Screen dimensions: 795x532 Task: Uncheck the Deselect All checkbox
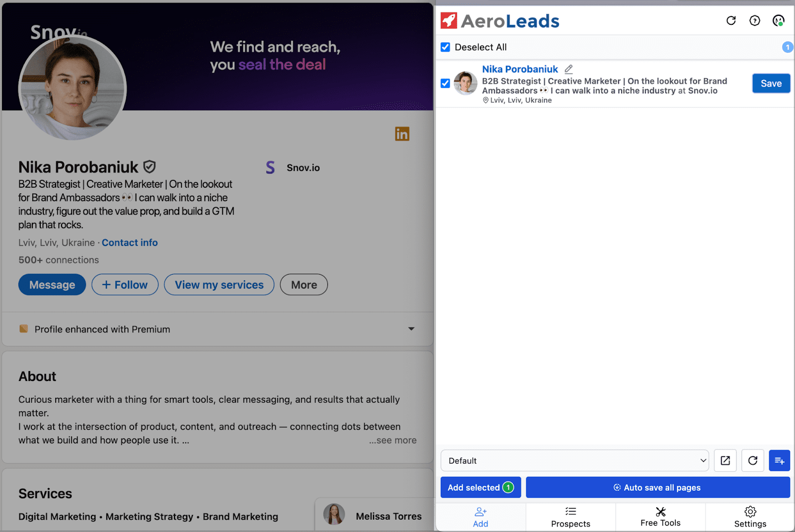445,47
